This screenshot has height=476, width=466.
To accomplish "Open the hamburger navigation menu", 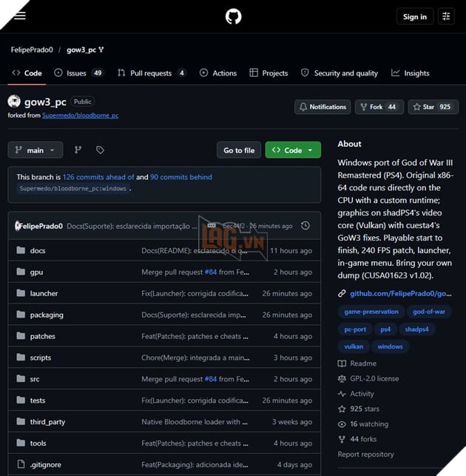I will tap(20, 16).
